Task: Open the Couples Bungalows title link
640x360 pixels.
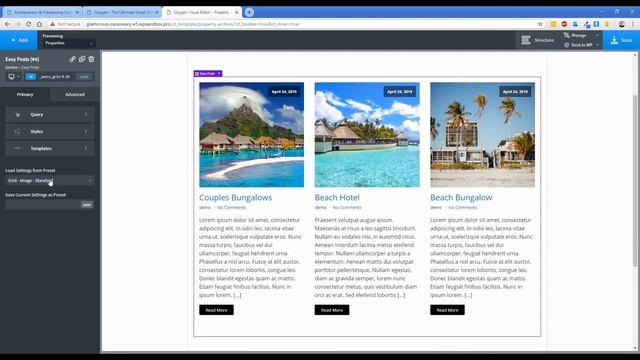Action: coord(236,198)
